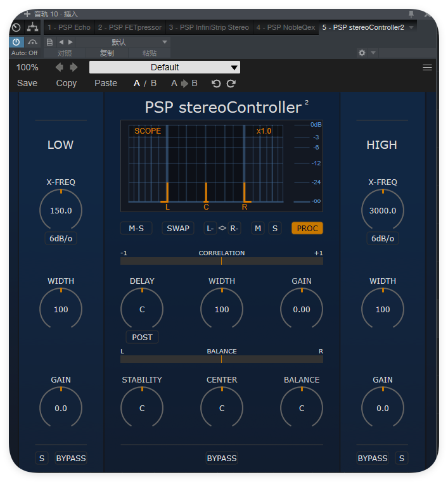Click the LOW X-FREQ 150.0 knob
This screenshot has width=448, height=482.
(61, 210)
